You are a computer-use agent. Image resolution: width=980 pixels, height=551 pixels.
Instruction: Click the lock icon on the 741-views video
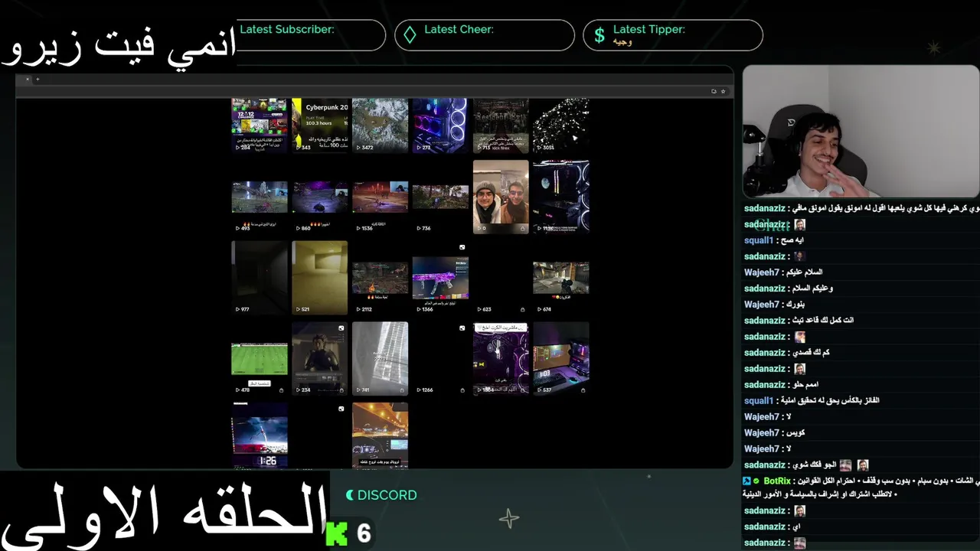click(x=402, y=390)
